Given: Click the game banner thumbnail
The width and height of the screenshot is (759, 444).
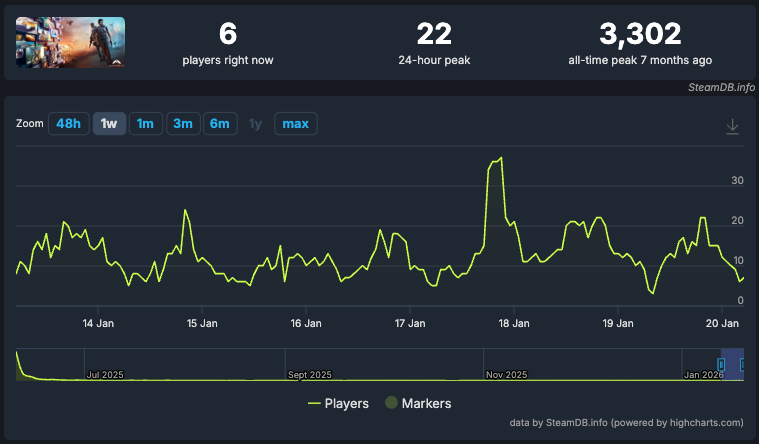Looking at the screenshot, I should pyautogui.click(x=70, y=42).
